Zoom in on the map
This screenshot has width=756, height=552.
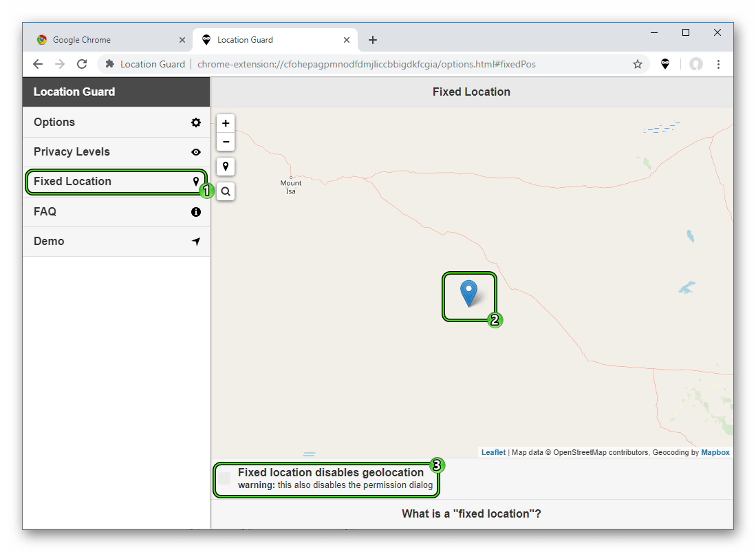tap(225, 123)
